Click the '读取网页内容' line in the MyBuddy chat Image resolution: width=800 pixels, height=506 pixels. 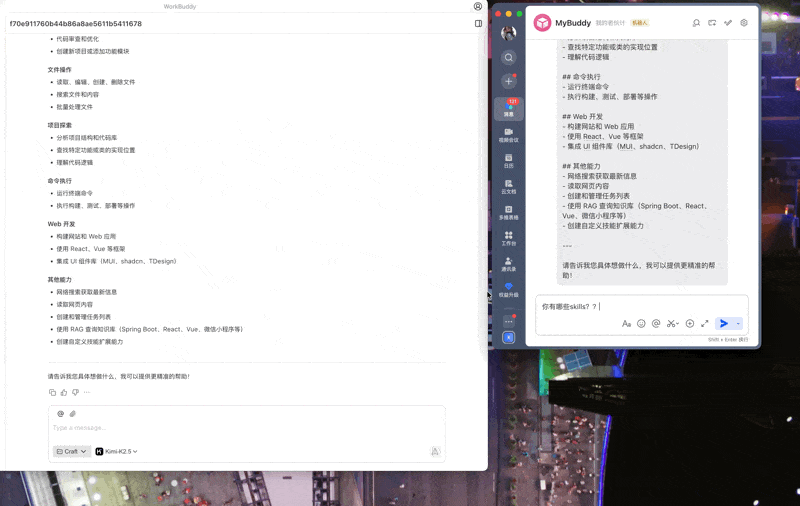586,186
